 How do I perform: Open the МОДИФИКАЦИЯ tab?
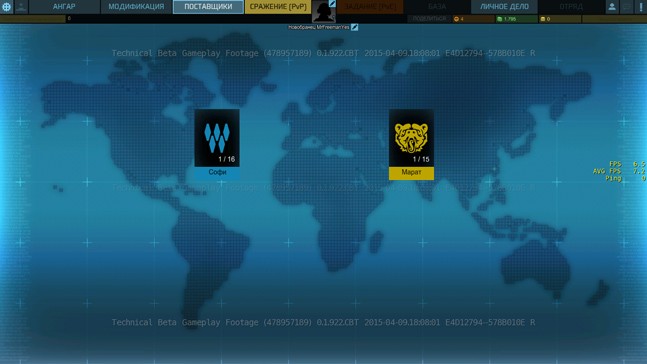(x=136, y=7)
